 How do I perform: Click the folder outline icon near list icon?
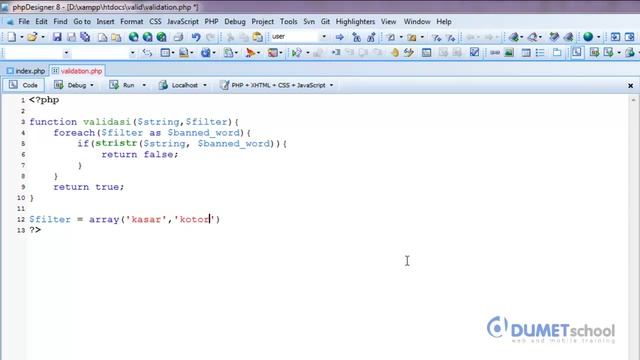tap(557, 53)
